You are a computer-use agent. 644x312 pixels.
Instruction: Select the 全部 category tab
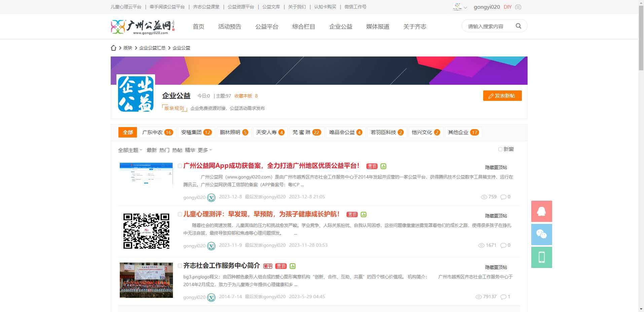pos(128,132)
